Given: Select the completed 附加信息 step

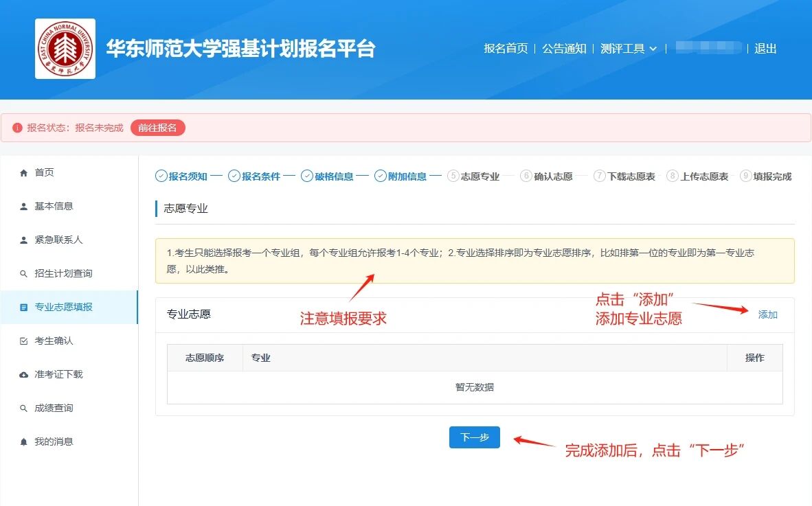Looking at the screenshot, I should [x=401, y=176].
